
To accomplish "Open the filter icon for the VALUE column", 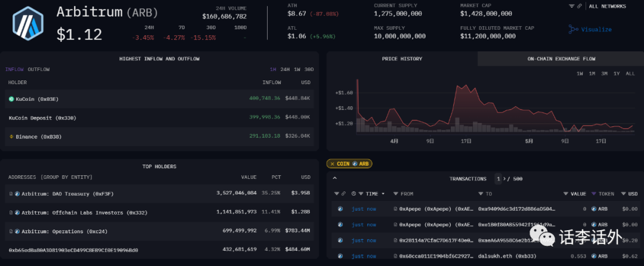I will (566, 193).
